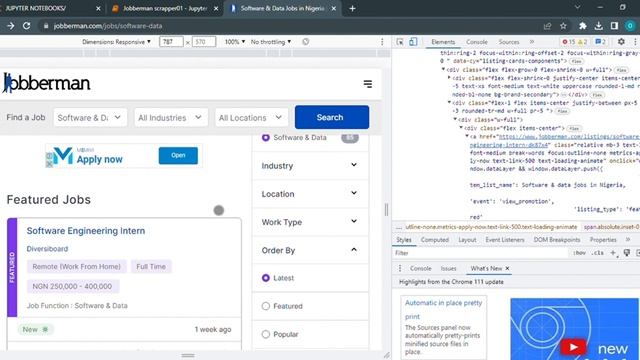Screen dimensions: 640x360
Task: Click the DevTools issues count badge
Action: 600,42
